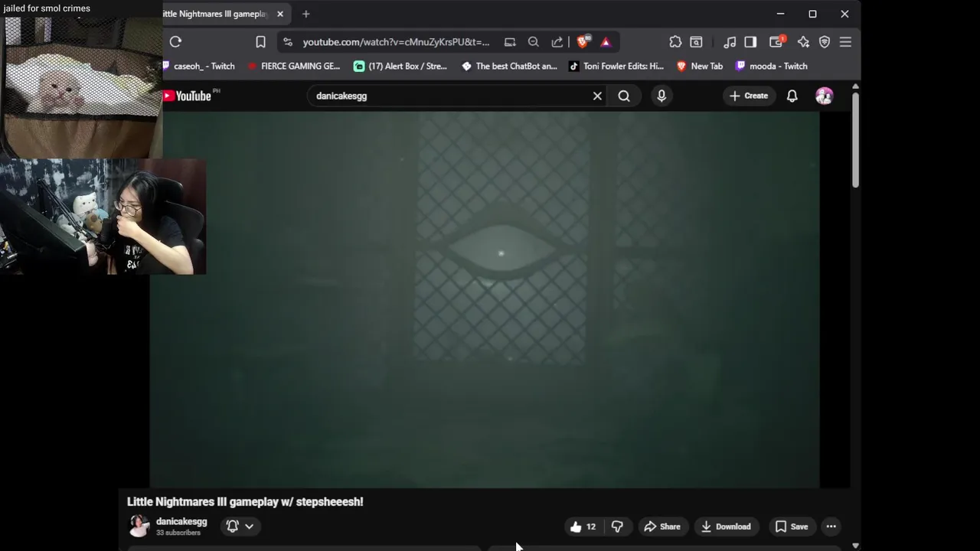Open a new browser tab with plus

click(306, 14)
